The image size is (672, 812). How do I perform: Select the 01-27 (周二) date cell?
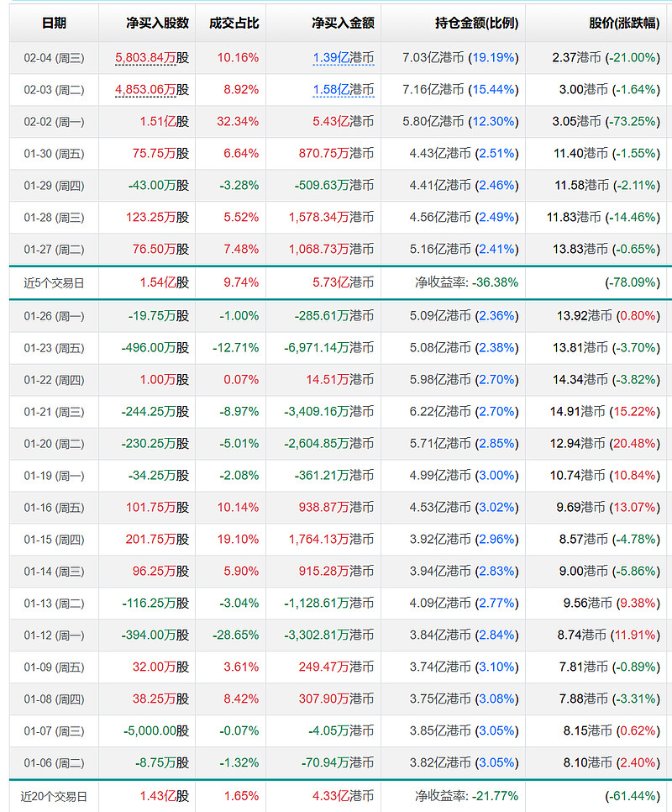pos(54,250)
